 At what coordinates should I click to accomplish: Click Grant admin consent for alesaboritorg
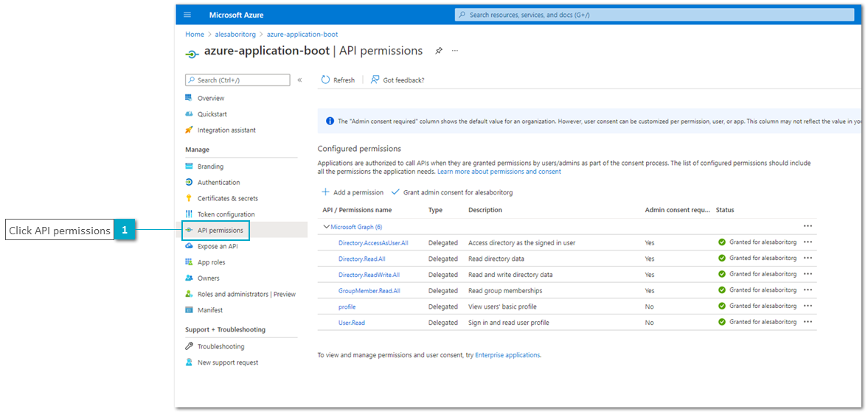[452, 192]
